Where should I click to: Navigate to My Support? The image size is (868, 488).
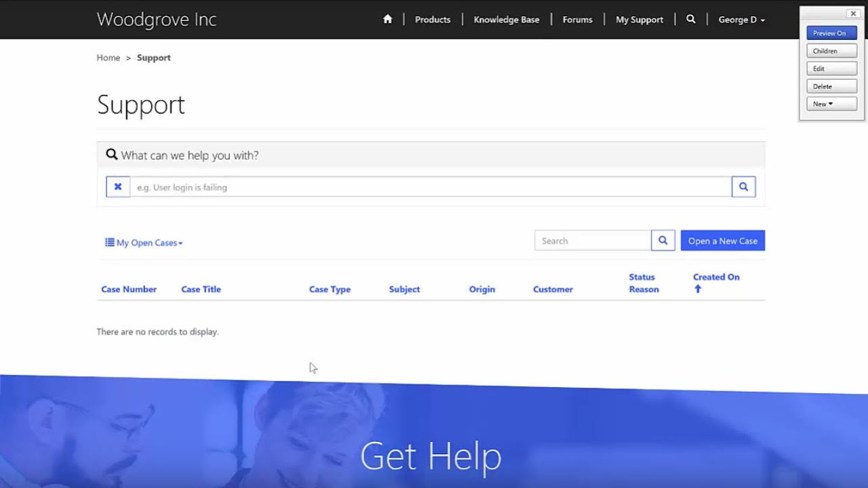click(639, 20)
